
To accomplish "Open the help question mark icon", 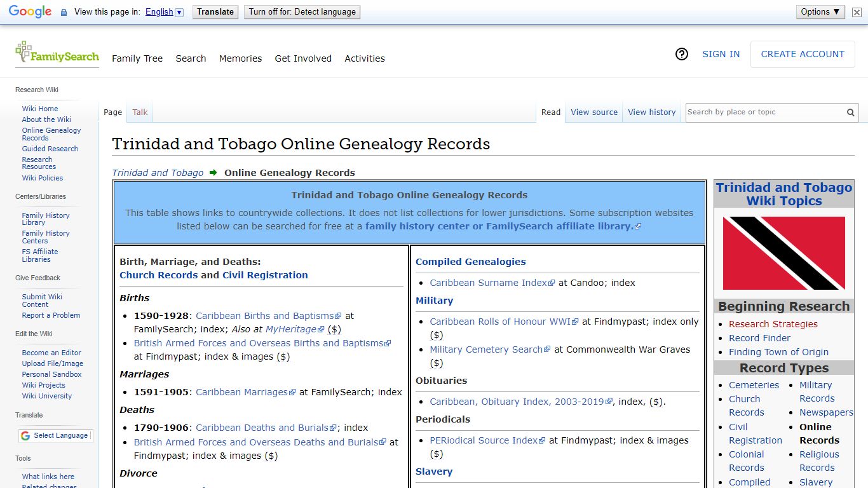I will (x=682, y=54).
